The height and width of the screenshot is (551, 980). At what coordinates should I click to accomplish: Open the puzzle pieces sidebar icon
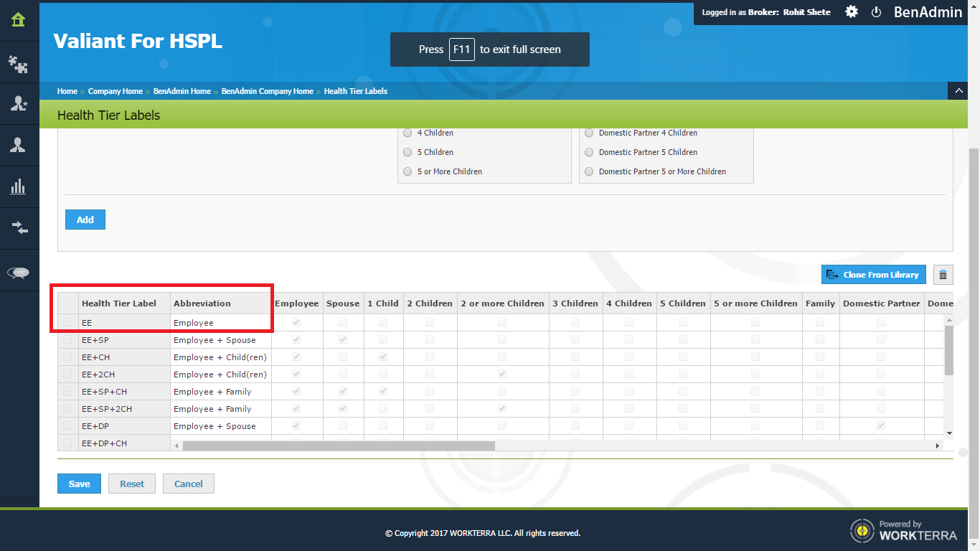click(19, 64)
